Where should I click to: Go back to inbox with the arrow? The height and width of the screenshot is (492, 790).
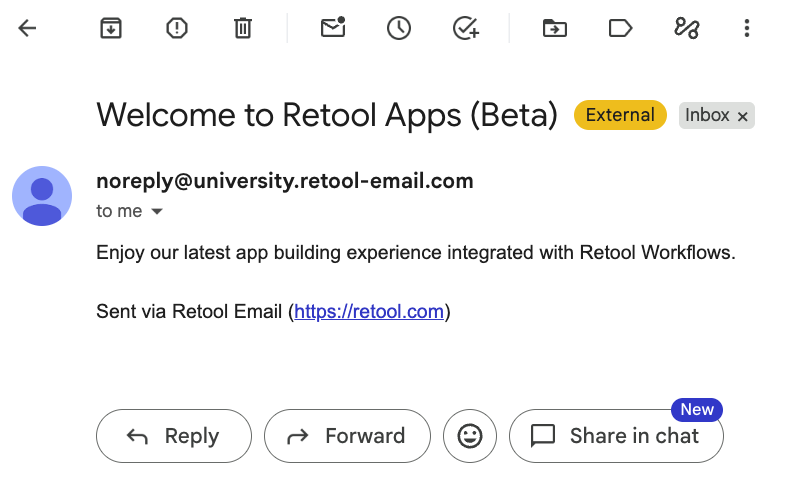coord(27,28)
